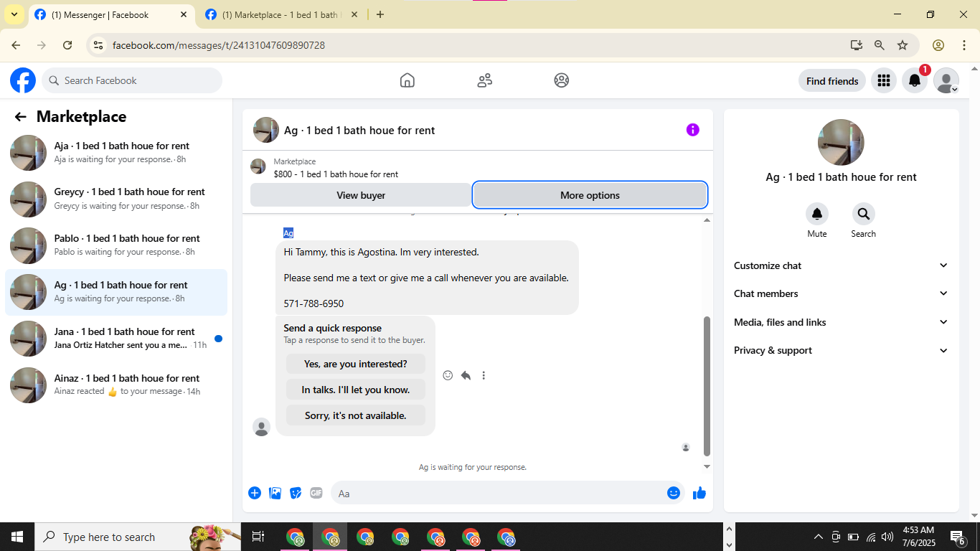980x551 pixels.
Task: Expand the Privacy & support section
Action: point(841,350)
